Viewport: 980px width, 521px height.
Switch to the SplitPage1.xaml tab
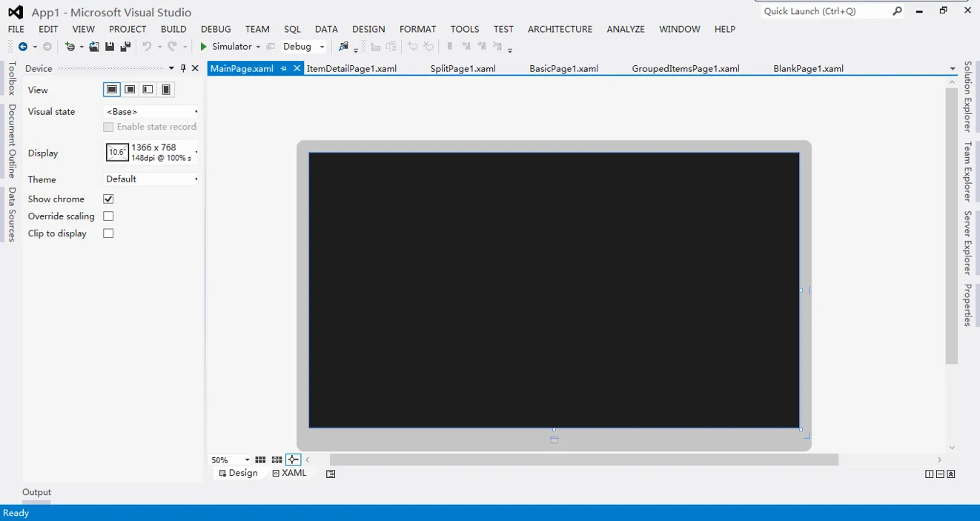pyautogui.click(x=463, y=69)
